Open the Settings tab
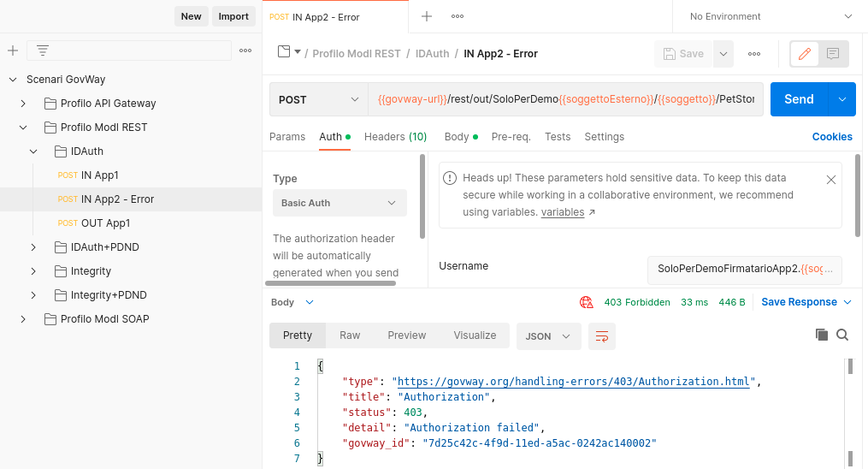This screenshot has height=469, width=868. tap(604, 137)
